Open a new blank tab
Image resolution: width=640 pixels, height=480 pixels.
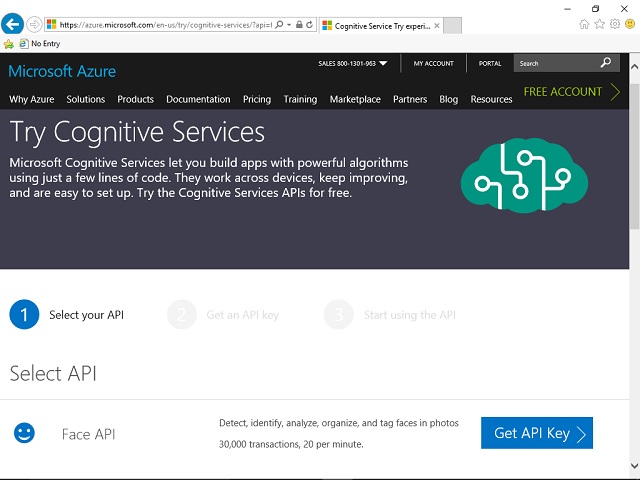(x=452, y=26)
